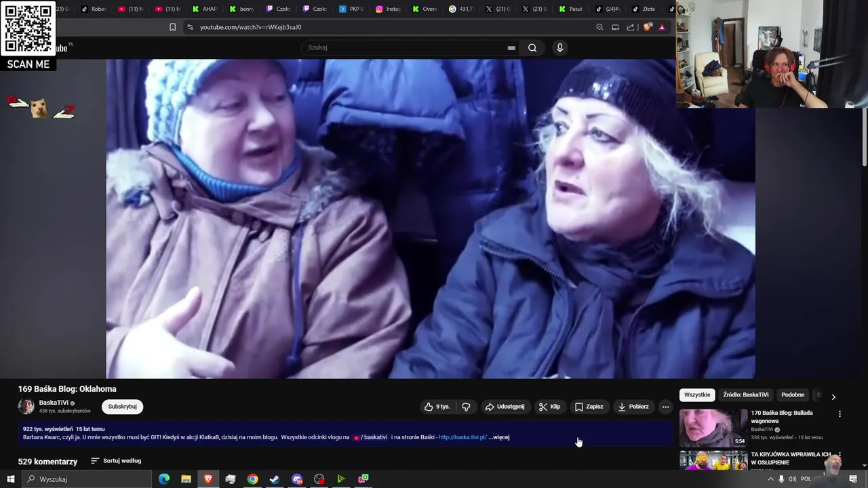
Task: Show more filter chips with right arrow
Action: coord(833,396)
